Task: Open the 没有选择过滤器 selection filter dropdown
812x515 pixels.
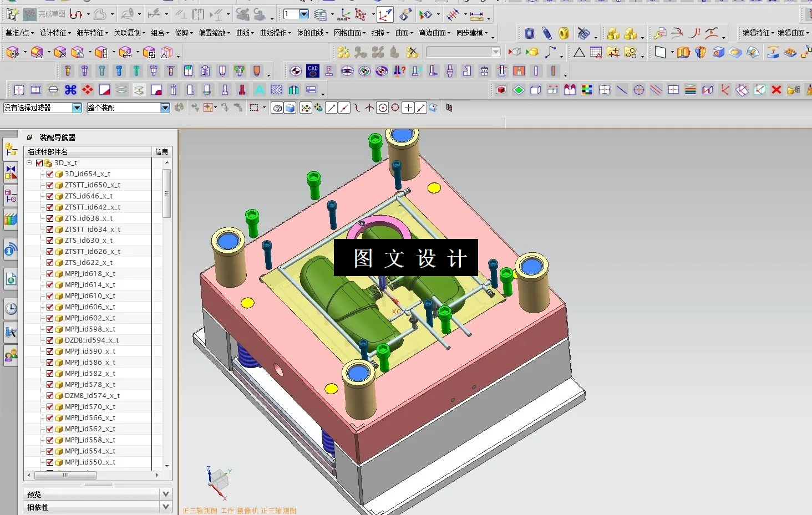Action: (77, 108)
